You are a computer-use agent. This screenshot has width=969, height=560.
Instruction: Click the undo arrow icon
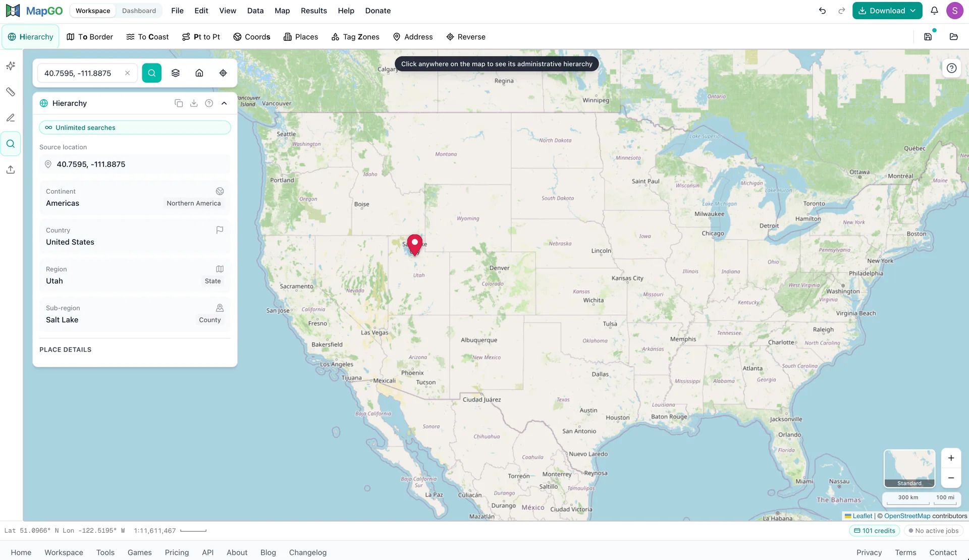822,11
